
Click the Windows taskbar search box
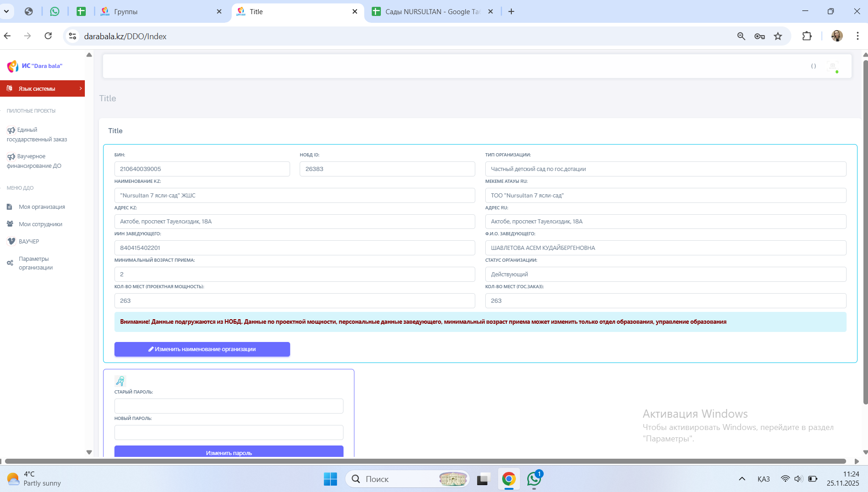[x=407, y=479]
